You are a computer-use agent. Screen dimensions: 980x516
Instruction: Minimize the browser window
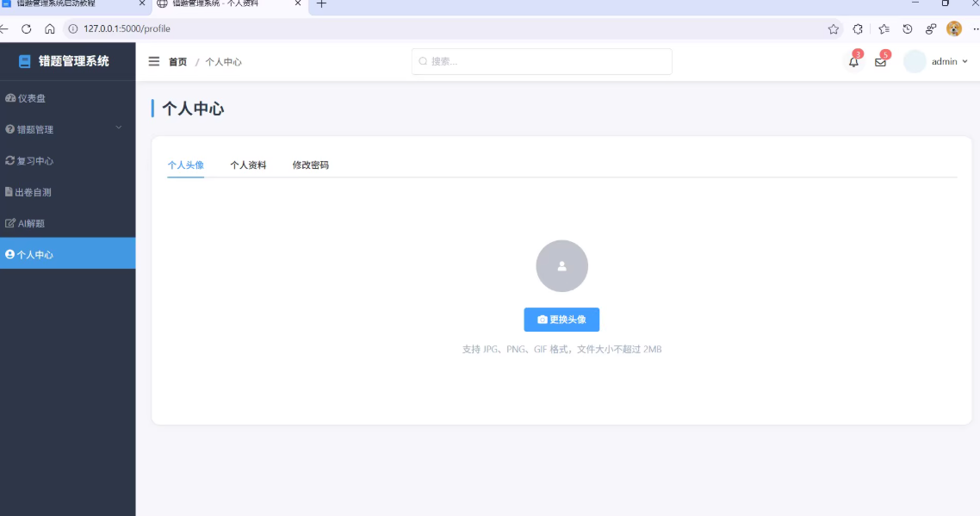pyautogui.click(x=915, y=3)
